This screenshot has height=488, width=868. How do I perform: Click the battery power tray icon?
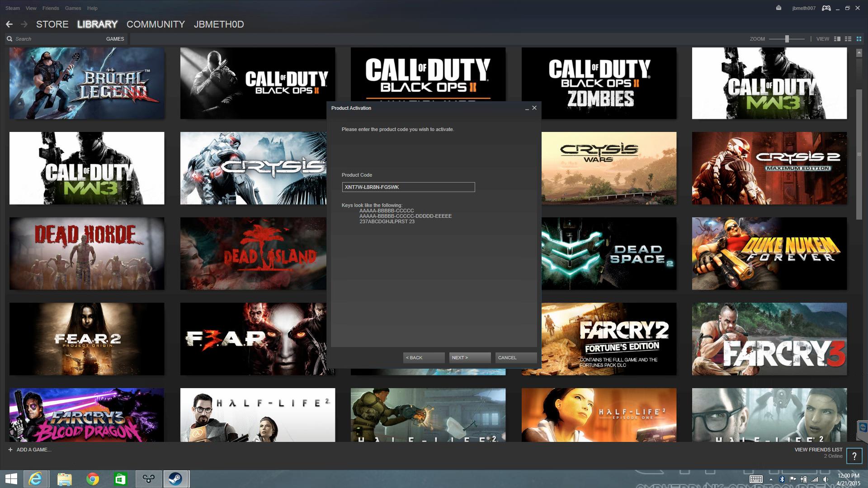[804, 479]
